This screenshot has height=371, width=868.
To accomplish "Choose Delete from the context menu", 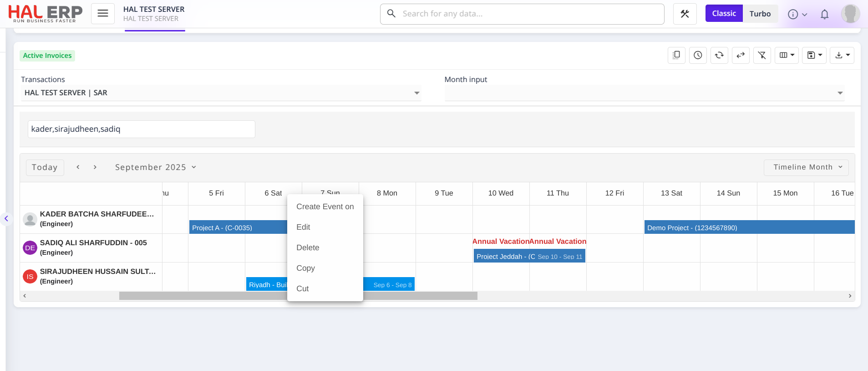I will click(308, 247).
